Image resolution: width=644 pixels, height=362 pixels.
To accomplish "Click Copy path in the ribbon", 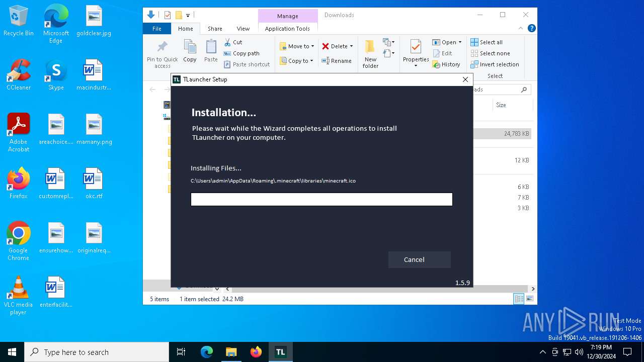I will click(x=242, y=53).
